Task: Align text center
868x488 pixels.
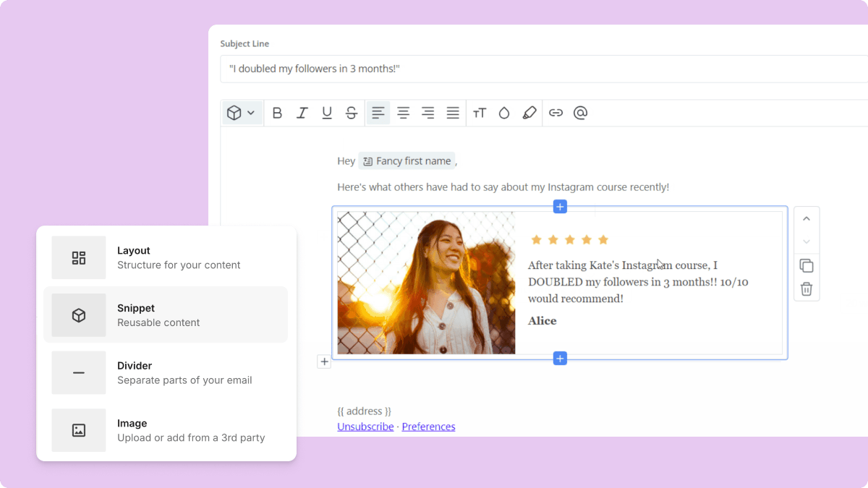Action: 404,113
